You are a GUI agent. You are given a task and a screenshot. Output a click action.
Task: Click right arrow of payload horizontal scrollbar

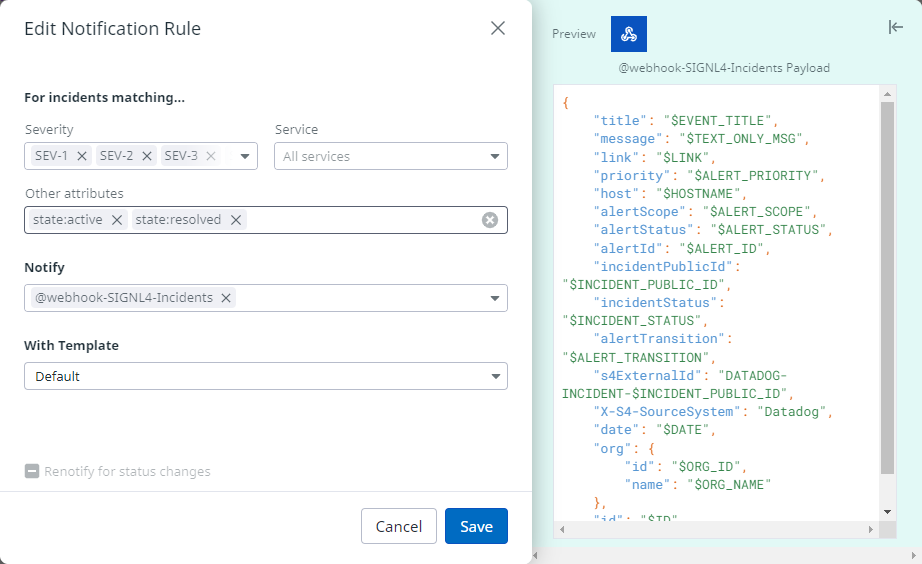tap(871, 529)
